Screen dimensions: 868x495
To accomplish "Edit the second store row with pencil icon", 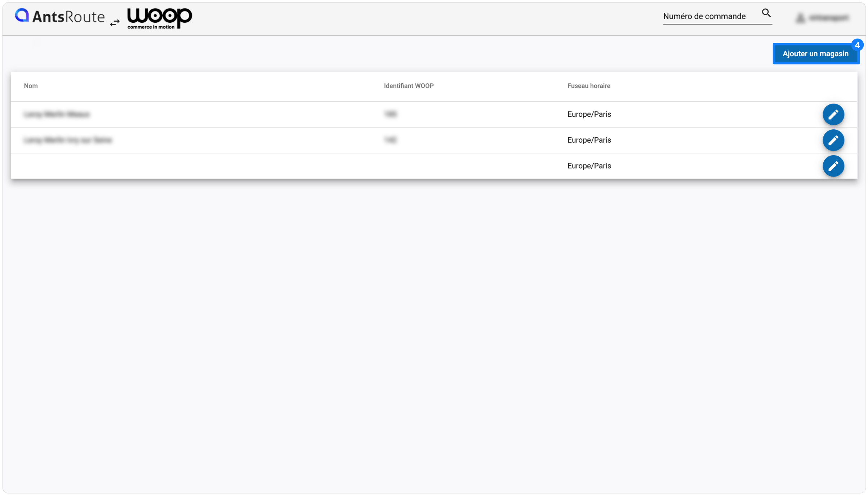I will tap(833, 140).
